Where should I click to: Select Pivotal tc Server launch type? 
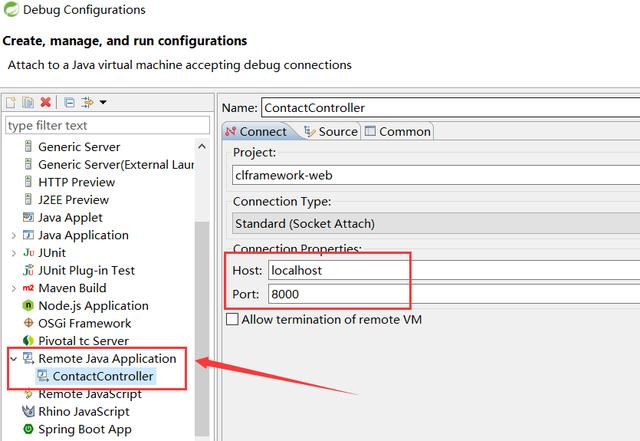(x=85, y=341)
